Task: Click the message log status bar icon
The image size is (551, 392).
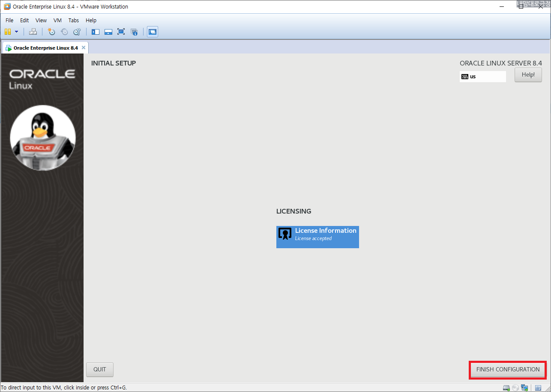Action: 539,388
